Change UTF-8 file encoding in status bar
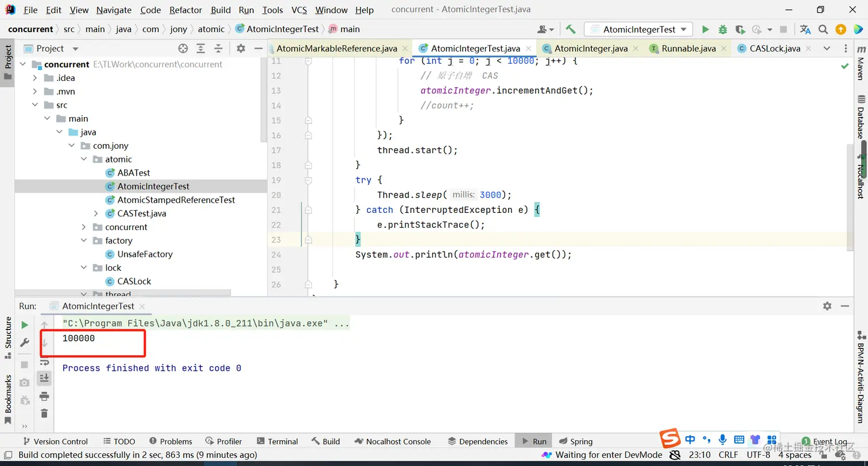Viewport: 868px width, 466px height. (x=758, y=455)
